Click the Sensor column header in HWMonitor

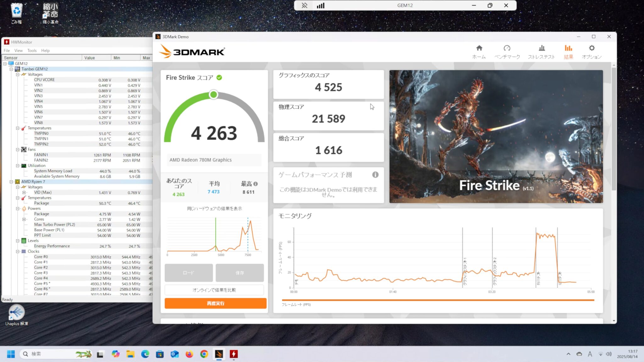point(42,58)
